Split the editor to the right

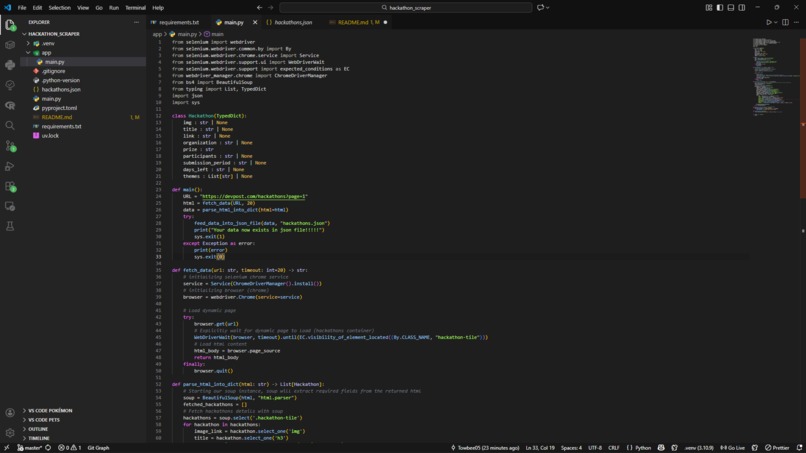coord(785,22)
